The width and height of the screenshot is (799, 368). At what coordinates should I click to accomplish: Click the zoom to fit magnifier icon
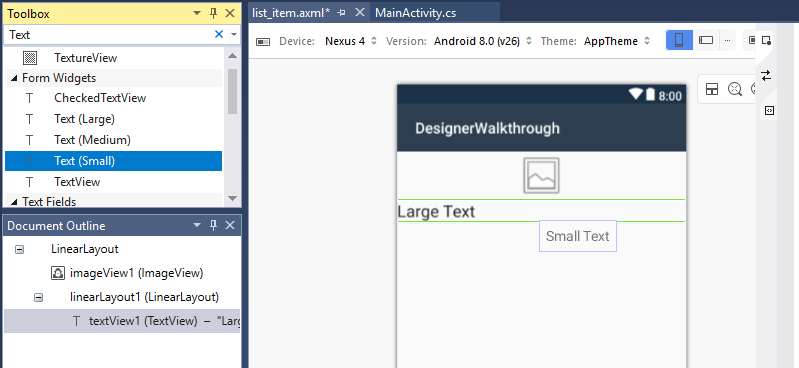[x=734, y=89]
